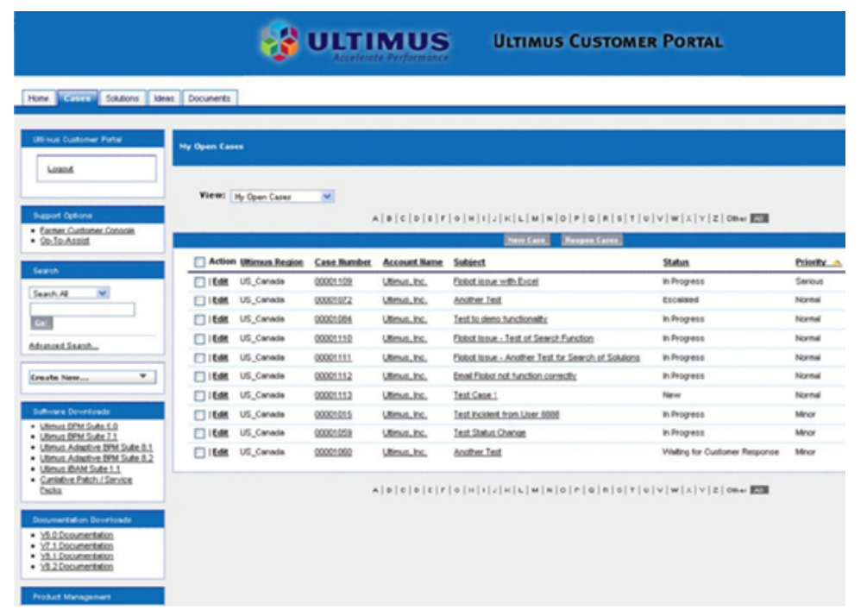Go to the Home tab

point(39,98)
